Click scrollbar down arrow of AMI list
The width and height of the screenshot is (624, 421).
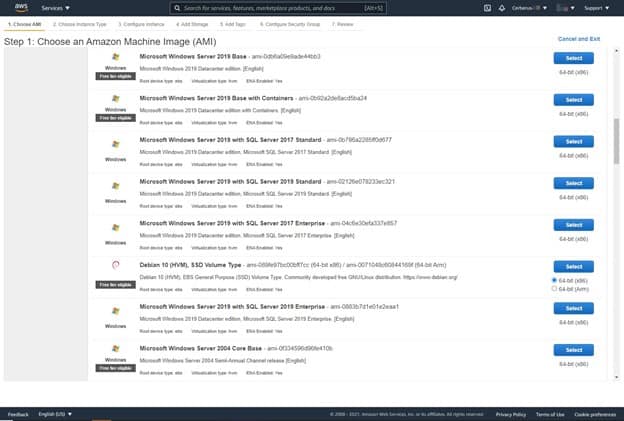616,377
